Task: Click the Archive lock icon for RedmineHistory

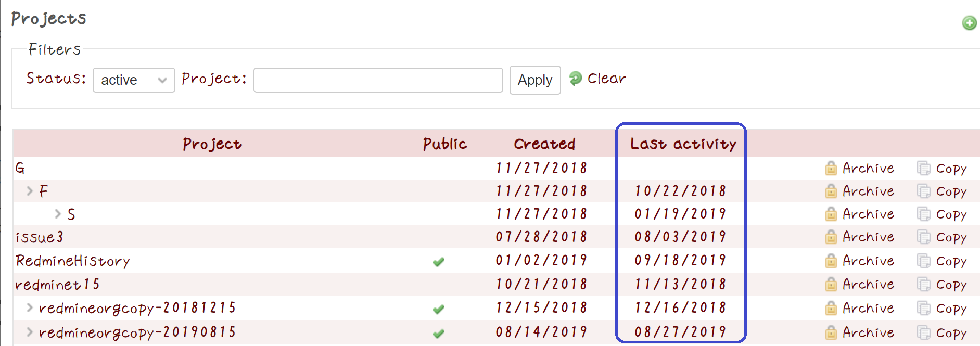Action: point(831,261)
